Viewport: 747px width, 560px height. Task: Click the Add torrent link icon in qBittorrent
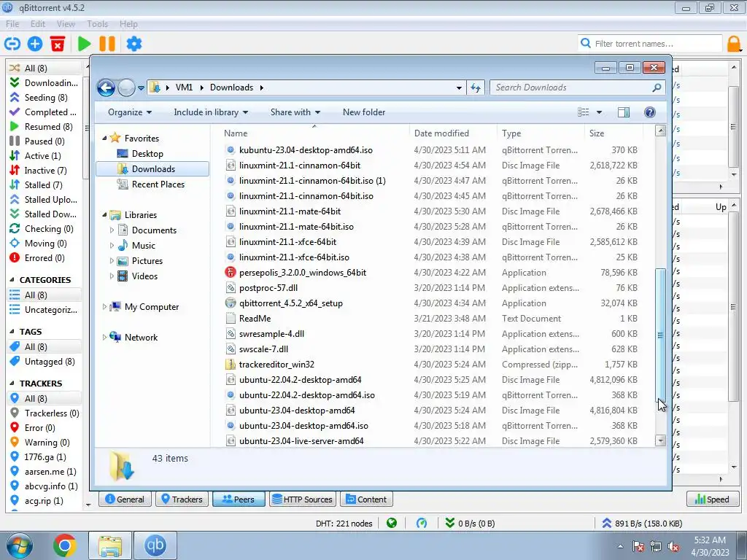(12, 44)
